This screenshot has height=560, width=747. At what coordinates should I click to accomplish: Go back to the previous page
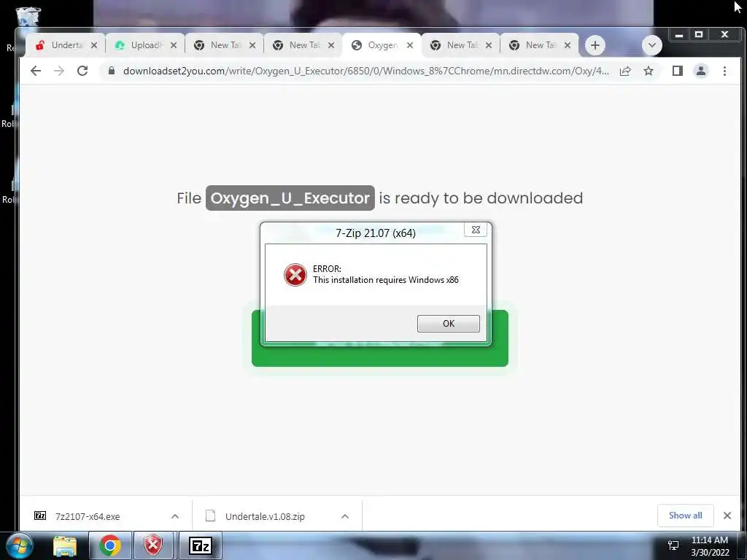tap(36, 71)
